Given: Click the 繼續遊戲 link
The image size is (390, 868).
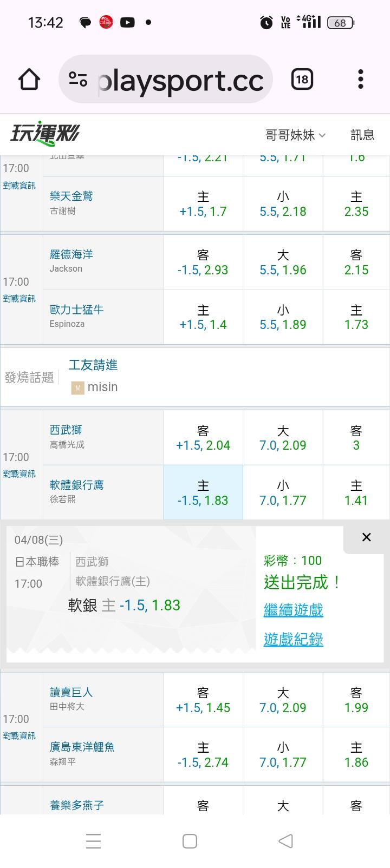Looking at the screenshot, I should click(293, 610).
